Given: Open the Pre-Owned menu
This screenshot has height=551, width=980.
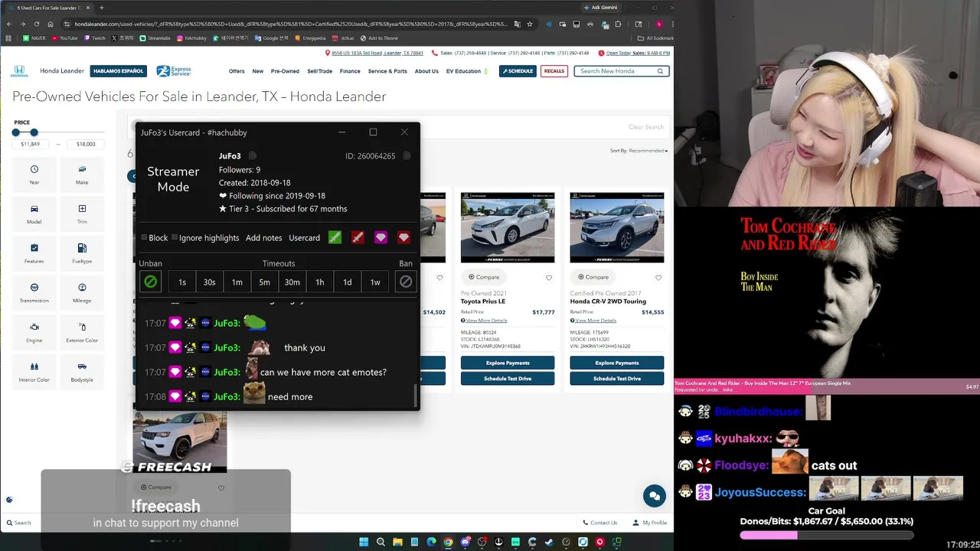Looking at the screenshot, I should [x=285, y=71].
